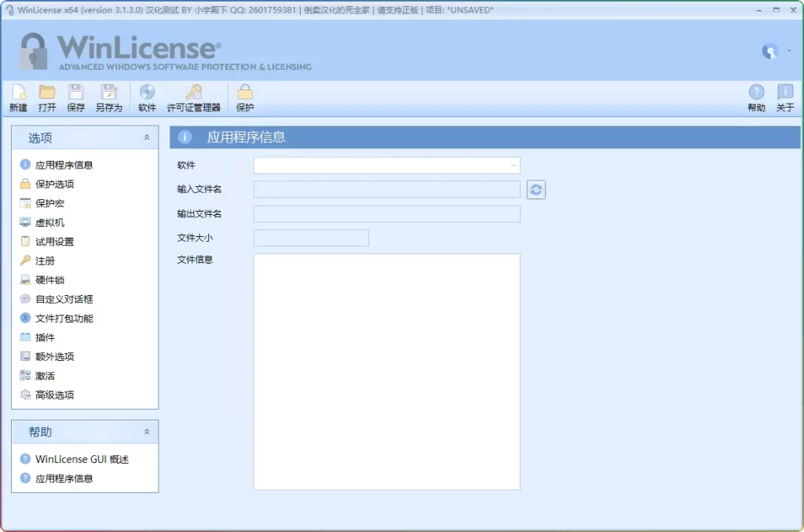Click the 关于 (About) icon
Image resolution: width=804 pixels, height=532 pixels.
785,98
